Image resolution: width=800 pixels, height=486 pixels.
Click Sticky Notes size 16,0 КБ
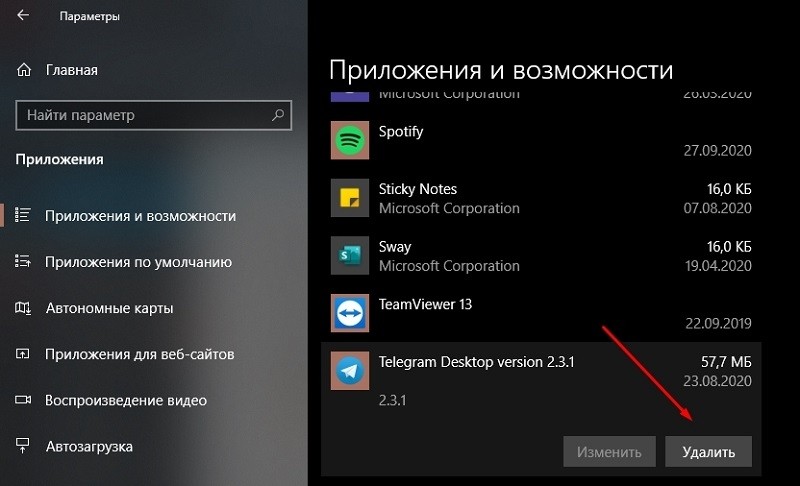tap(729, 189)
